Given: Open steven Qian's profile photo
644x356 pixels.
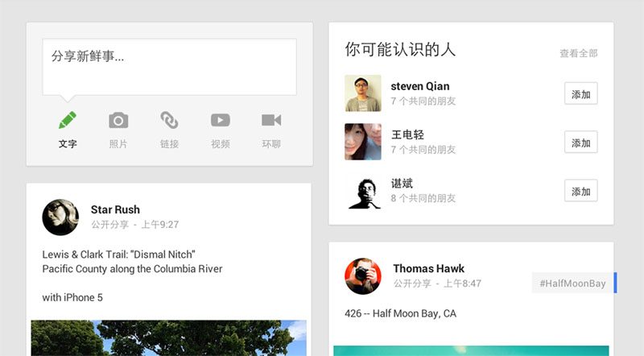Looking at the screenshot, I should (363, 93).
